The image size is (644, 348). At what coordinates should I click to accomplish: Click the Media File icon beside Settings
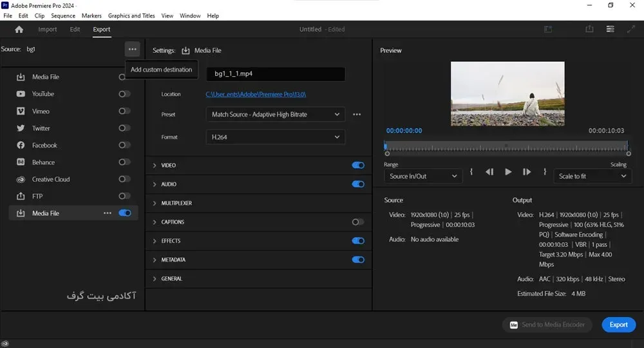pos(185,50)
